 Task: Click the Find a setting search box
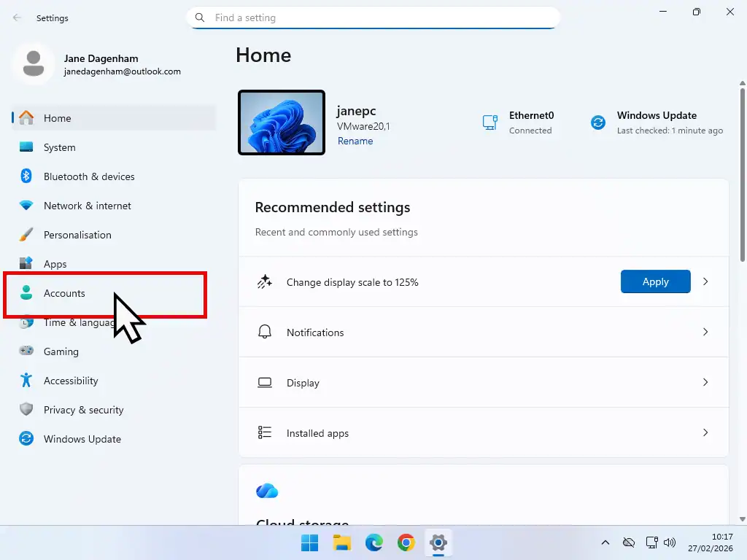point(373,17)
